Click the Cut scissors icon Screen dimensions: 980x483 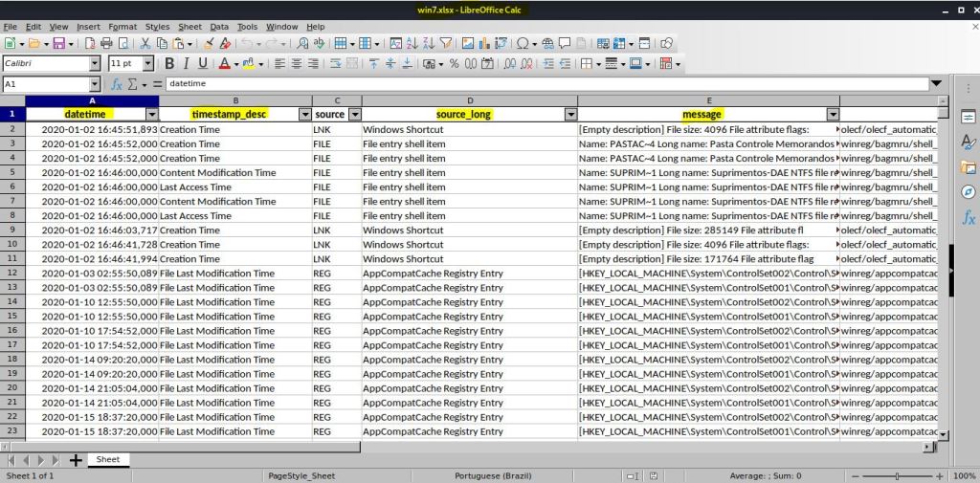point(145,43)
